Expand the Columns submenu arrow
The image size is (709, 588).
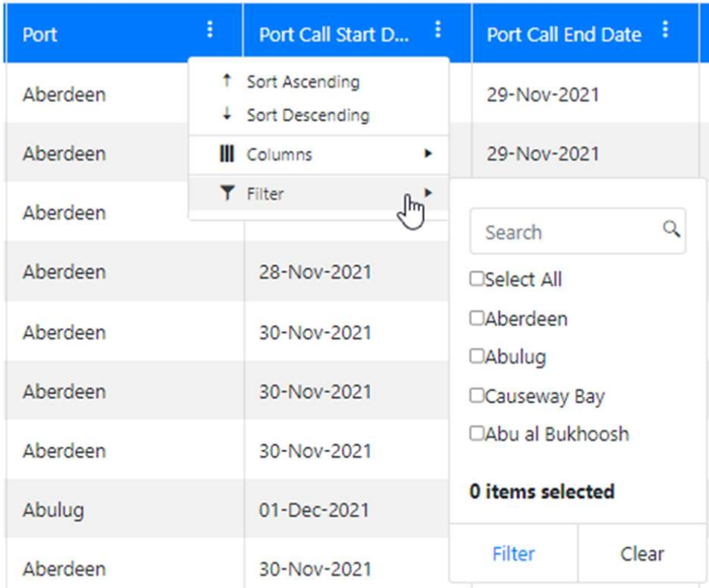(427, 154)
